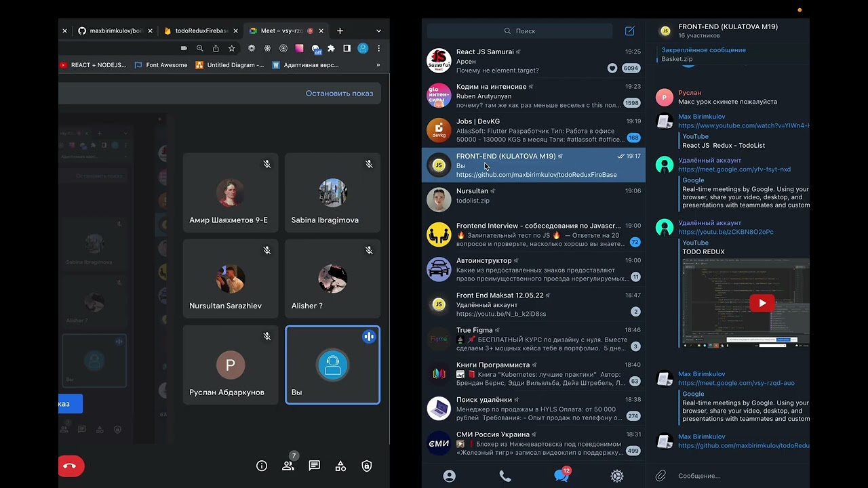Click the Chrome camera permission icon

(184, 49)
